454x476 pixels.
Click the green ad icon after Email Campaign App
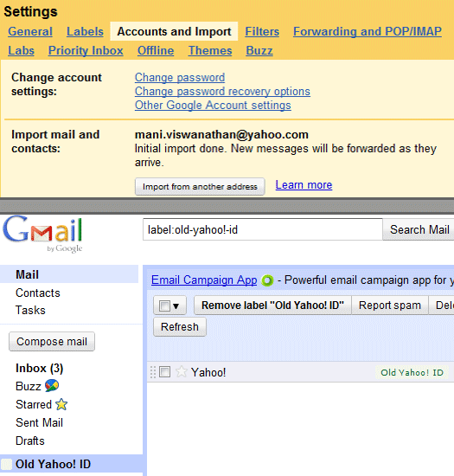coord(267,280)
